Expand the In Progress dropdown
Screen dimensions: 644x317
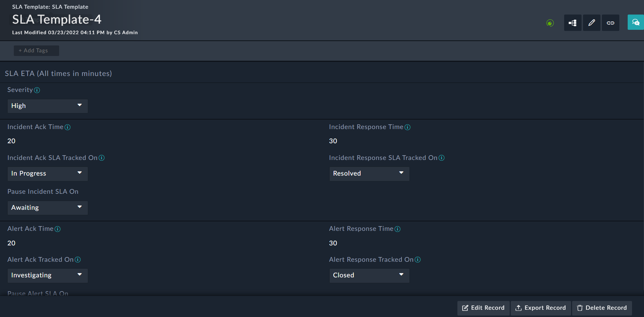48,173
